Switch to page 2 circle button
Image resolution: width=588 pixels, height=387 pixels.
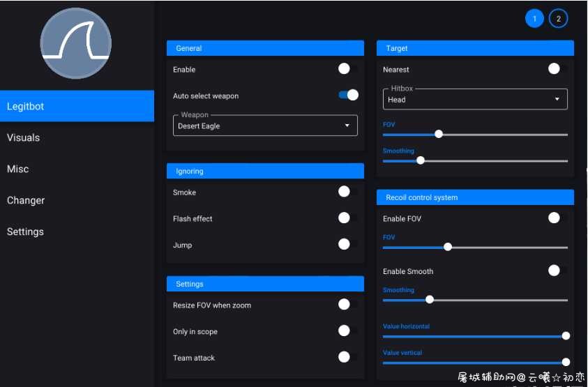tap(559, 18)
